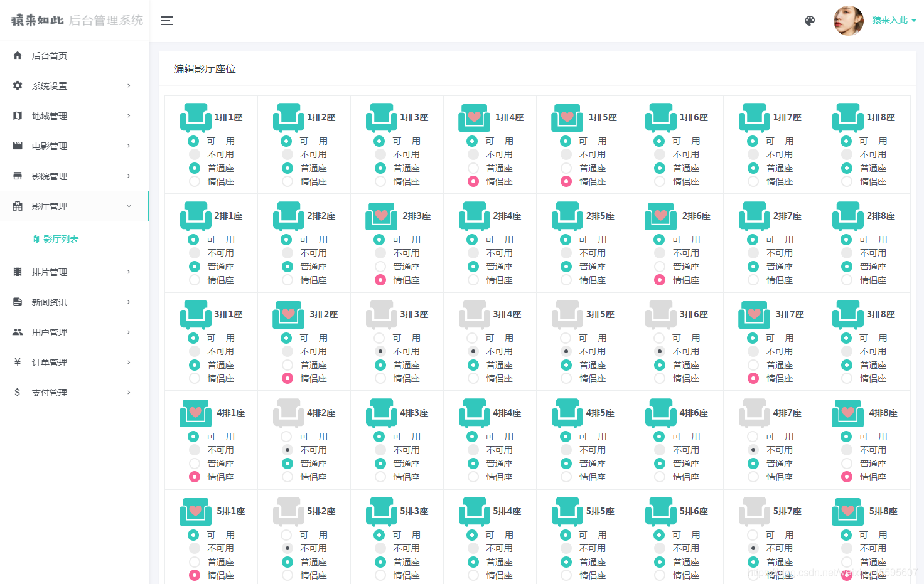The width and height of the screenshot is (924, 584).
Task: Set 5排3座 as 情侣座
Action: coord(380,575)
